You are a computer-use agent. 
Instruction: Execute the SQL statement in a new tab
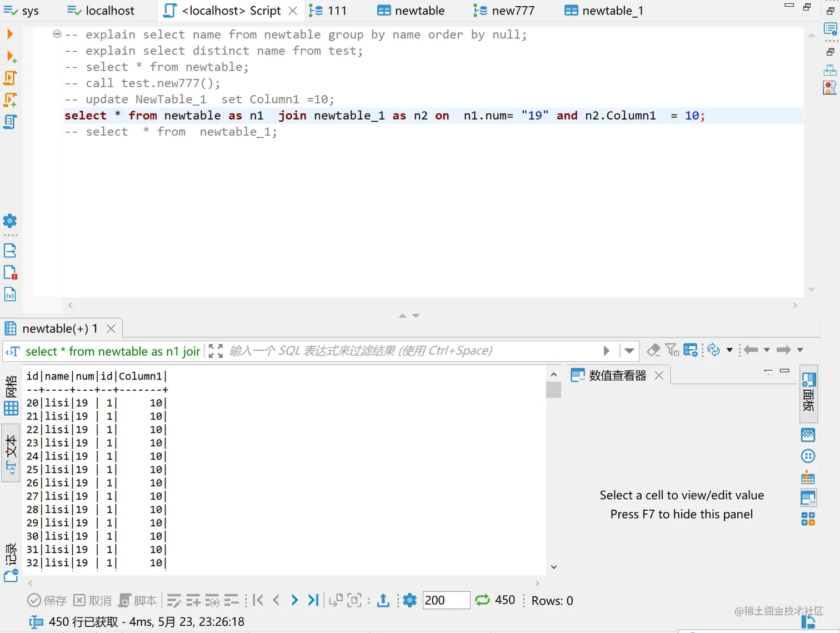click(x=11, y=56)
